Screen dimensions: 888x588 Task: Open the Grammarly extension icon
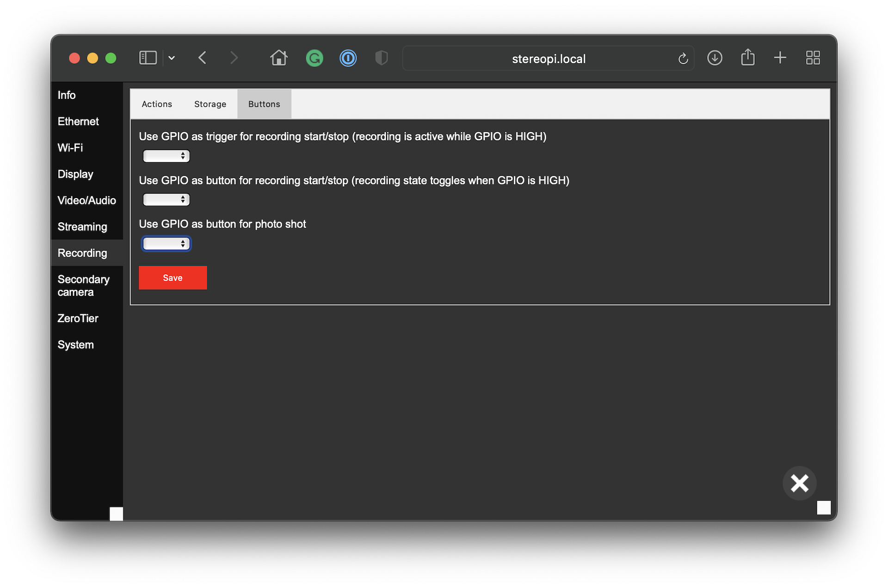coord(314,58)
